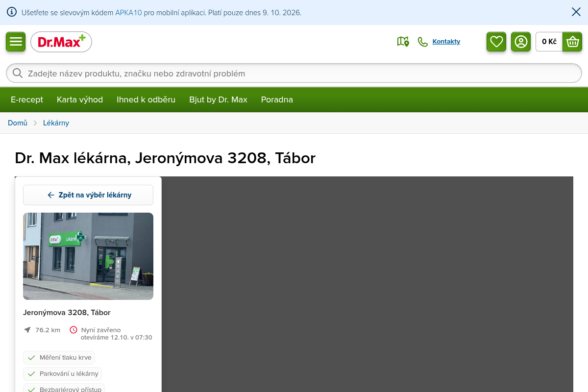This screenshot has height=392, width=588.
Task: Click the search magnifier icon
Action: (x=18, y=73)
